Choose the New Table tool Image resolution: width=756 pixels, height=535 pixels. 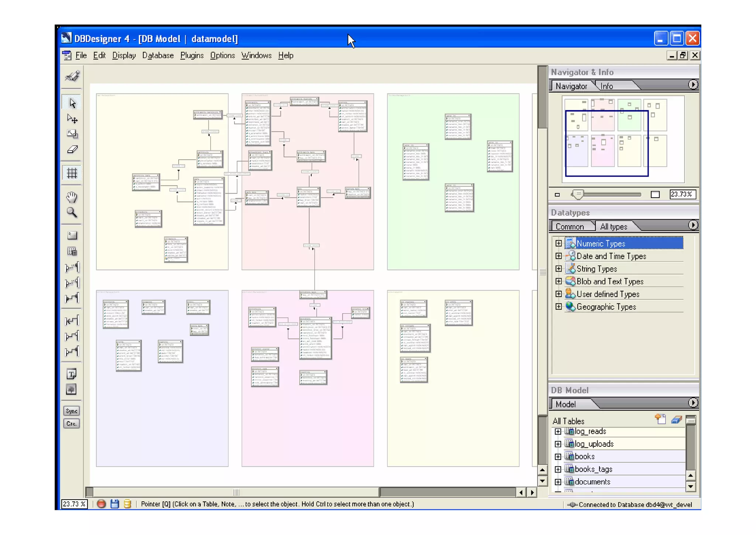(72, 252)
